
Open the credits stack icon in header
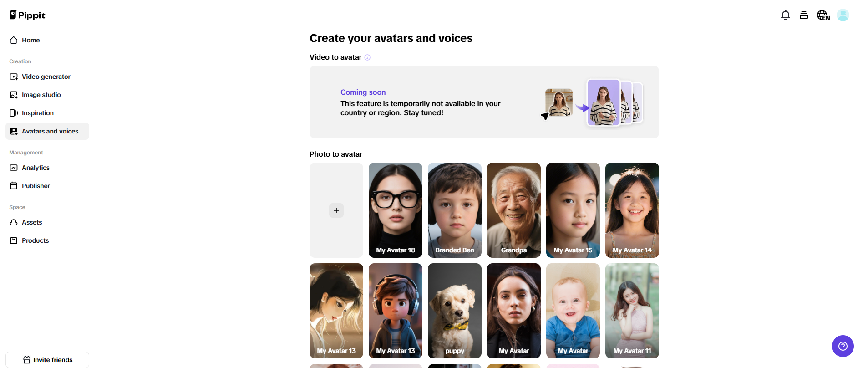click(803, 15)
